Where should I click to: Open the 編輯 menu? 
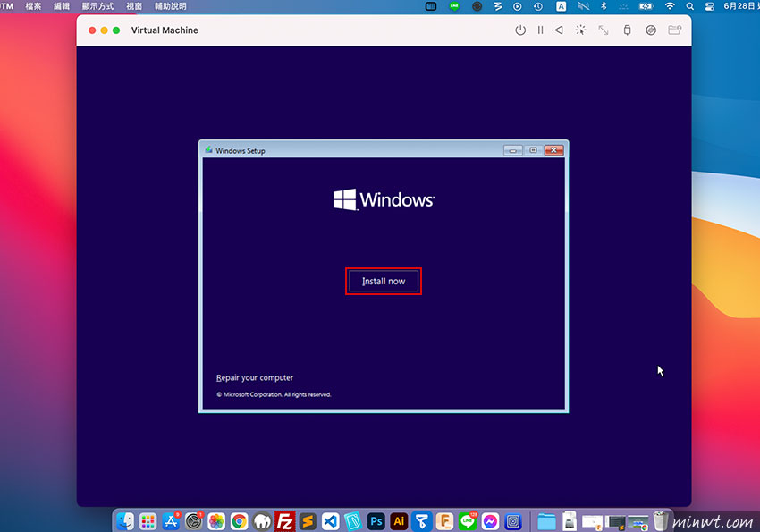(x=62, y=6)
